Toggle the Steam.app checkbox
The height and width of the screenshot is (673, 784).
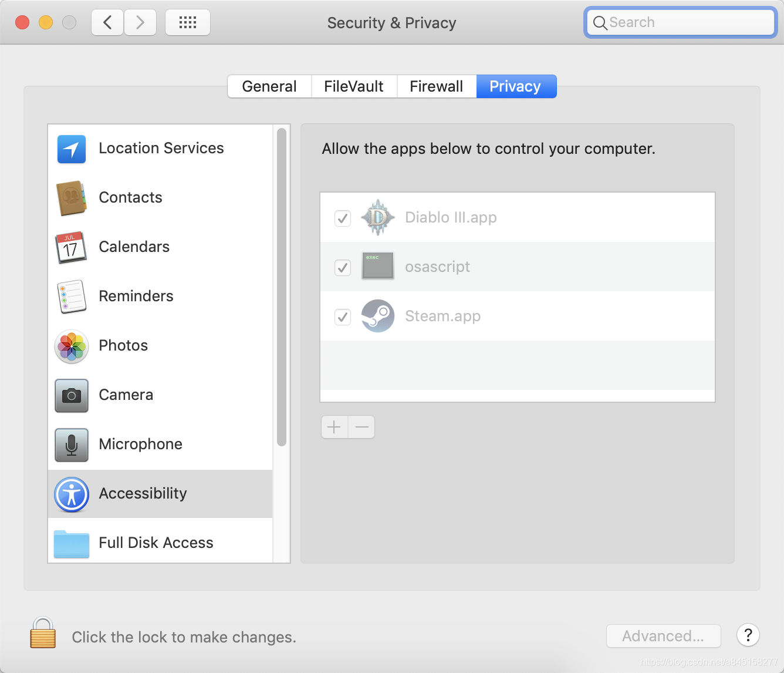point(343,317)
